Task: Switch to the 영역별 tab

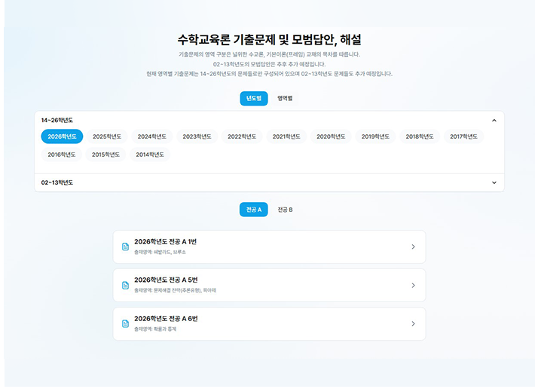Action: click(x=285, y=98)
